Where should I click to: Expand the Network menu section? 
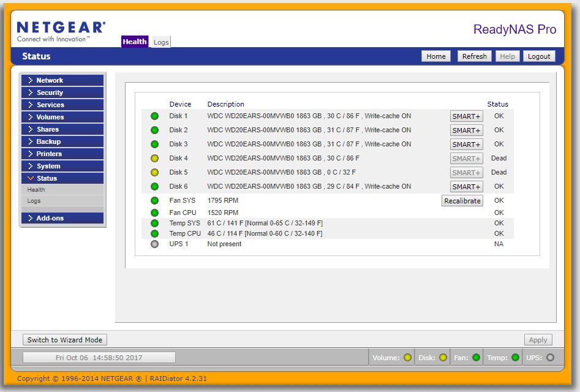62,80
